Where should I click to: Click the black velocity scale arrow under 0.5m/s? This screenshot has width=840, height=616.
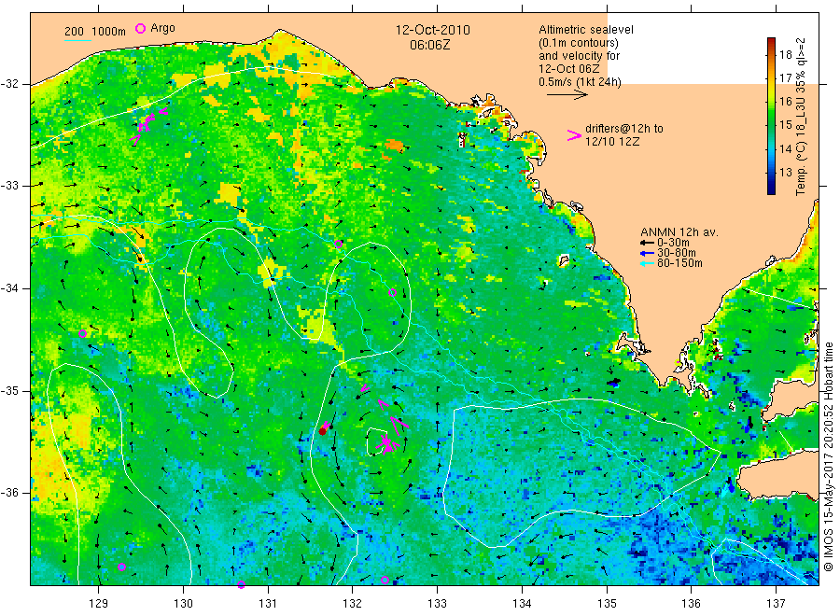pyautogui.click(x=567, y=95)
